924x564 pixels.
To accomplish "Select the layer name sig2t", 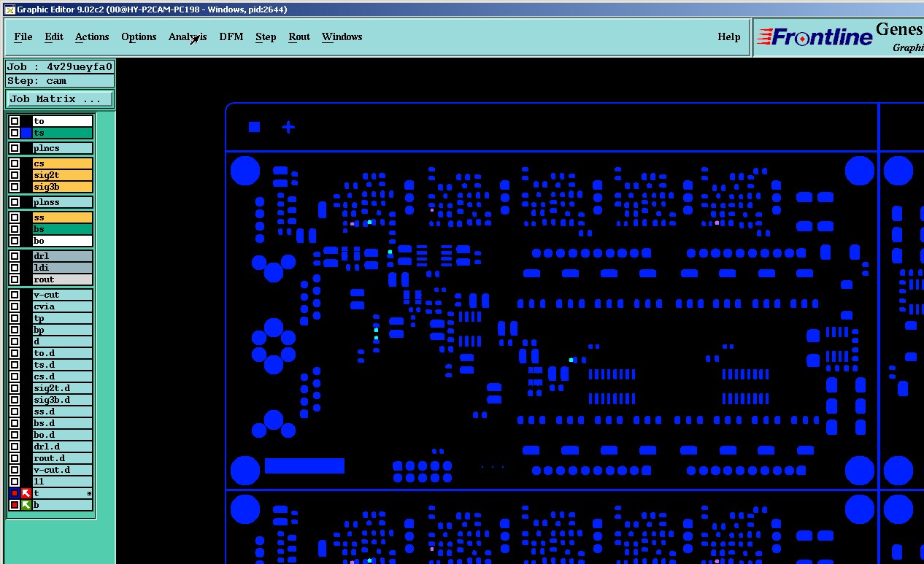I will coord(63,175).
